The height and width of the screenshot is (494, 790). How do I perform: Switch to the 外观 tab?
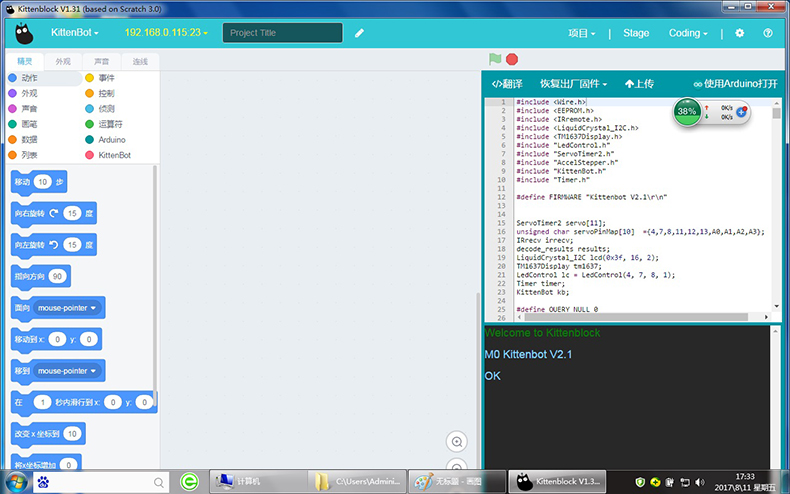point(63,62)
